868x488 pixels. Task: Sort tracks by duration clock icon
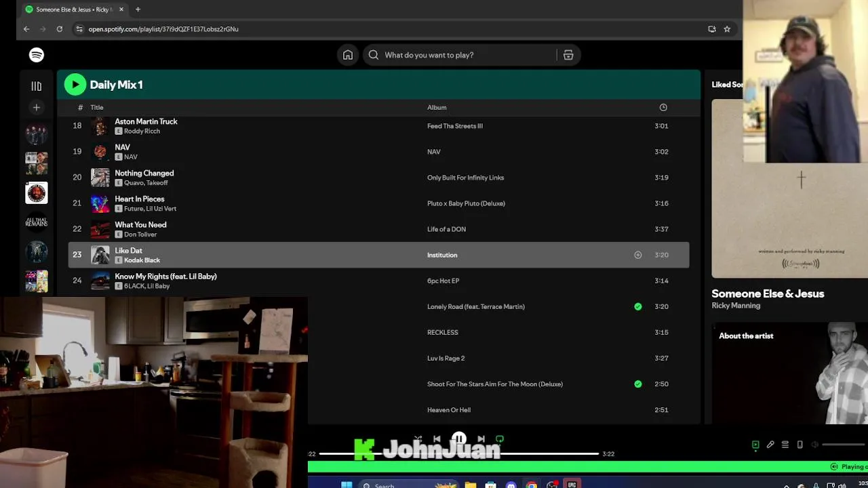pos(663,107)
